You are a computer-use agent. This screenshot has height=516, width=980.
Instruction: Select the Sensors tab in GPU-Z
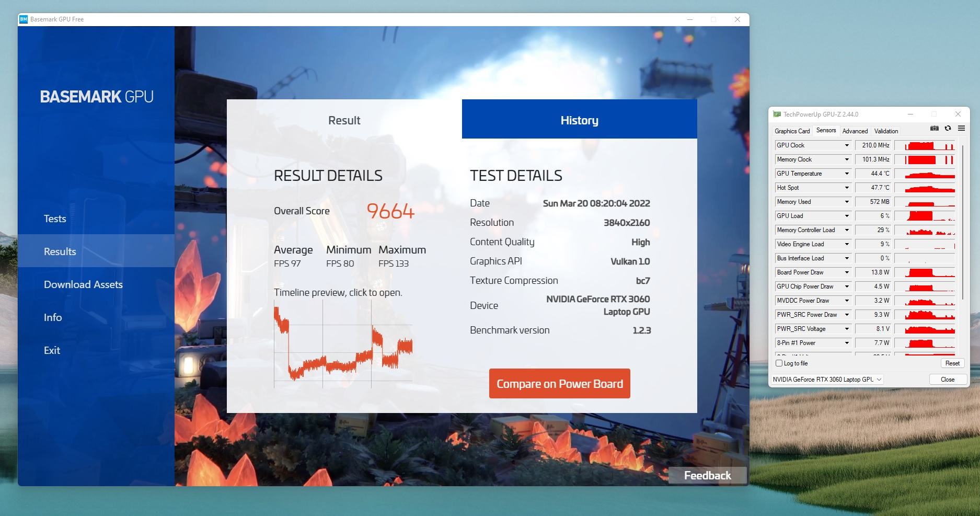[826, 131]
